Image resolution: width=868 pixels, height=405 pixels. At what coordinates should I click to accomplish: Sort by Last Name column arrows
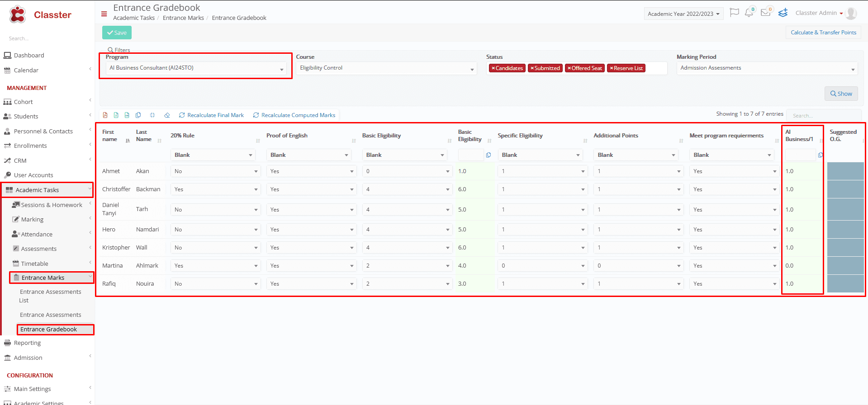tap(159, 141)
